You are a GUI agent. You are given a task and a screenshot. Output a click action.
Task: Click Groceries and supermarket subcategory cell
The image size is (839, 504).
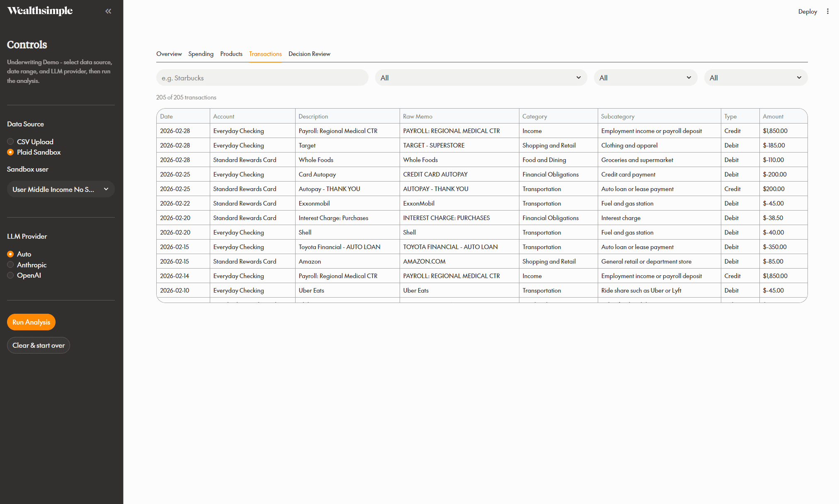click(x=659, y=160)
